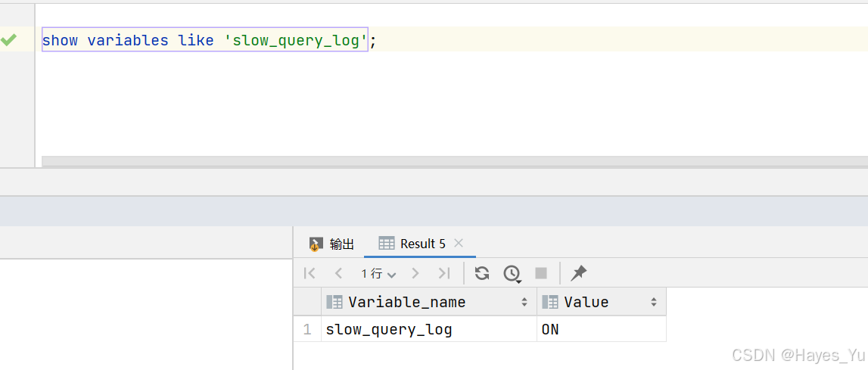
Task: Click the Value column header
Action: pos(601,302)
